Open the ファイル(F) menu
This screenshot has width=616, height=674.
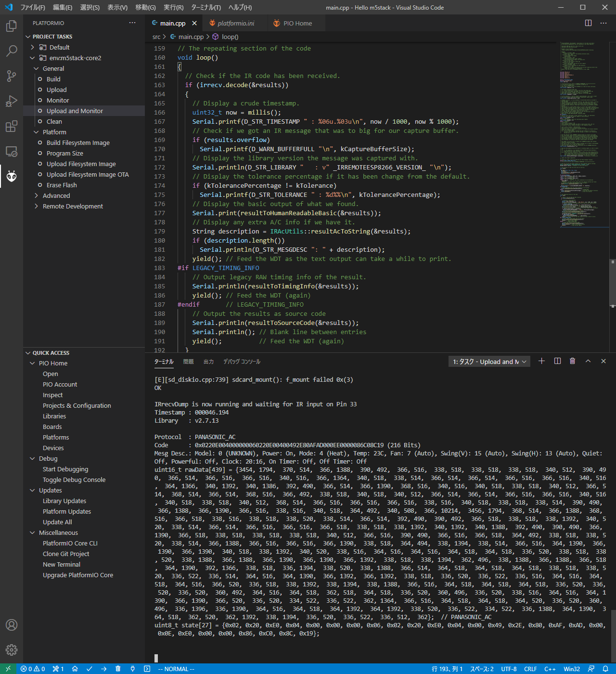(x=32, y=7)
